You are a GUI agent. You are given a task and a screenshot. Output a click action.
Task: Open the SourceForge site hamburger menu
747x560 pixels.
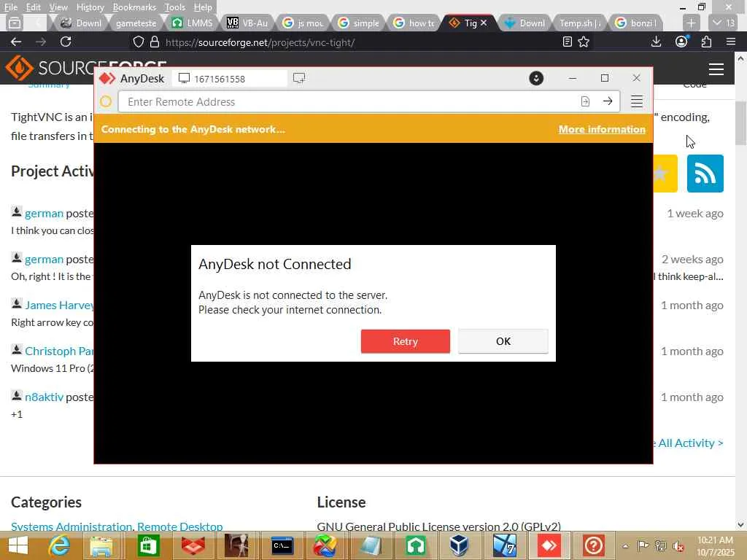pyautogui.click(x=716, y=69)
